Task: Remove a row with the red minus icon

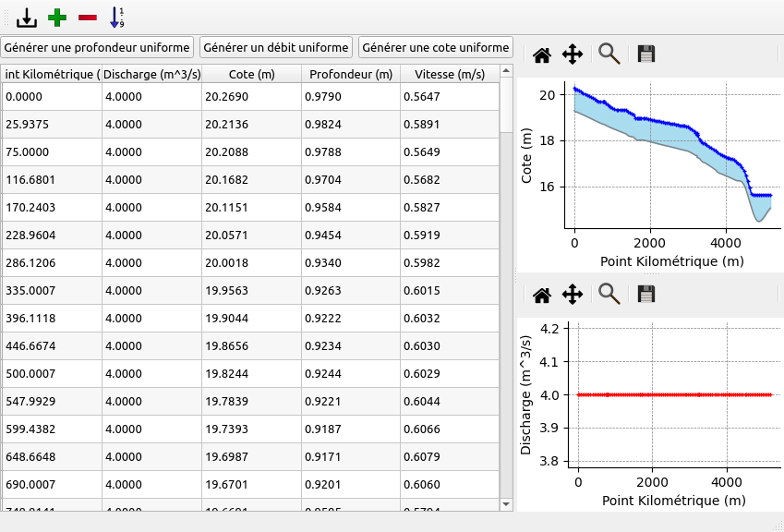Action: point(88,17)
